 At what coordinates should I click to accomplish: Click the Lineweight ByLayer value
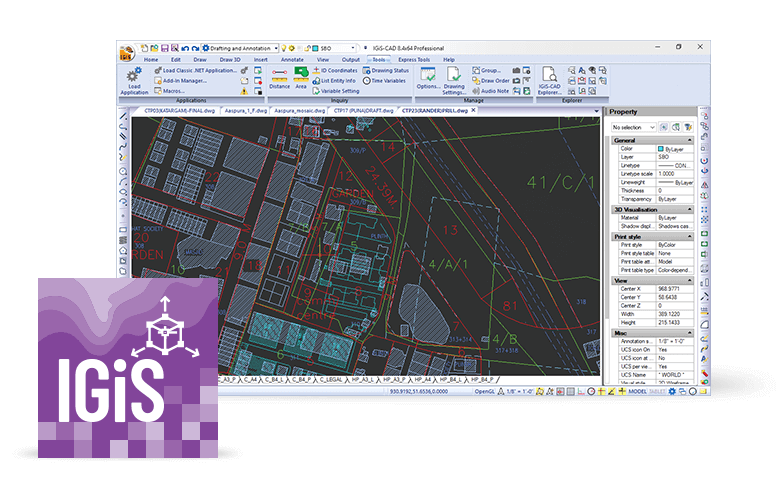tap(674, 182)
